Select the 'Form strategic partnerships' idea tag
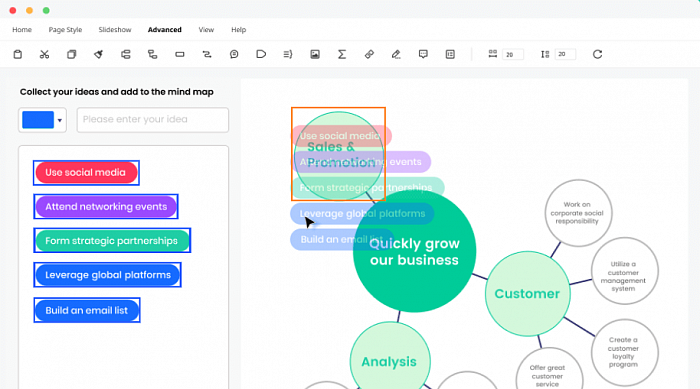 tap(112, 241)
